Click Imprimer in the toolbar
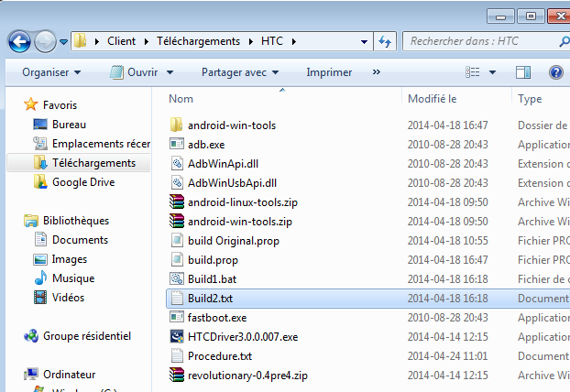This screenshot has height=392, width=570. pyautogui.click(x=329, y=72)
